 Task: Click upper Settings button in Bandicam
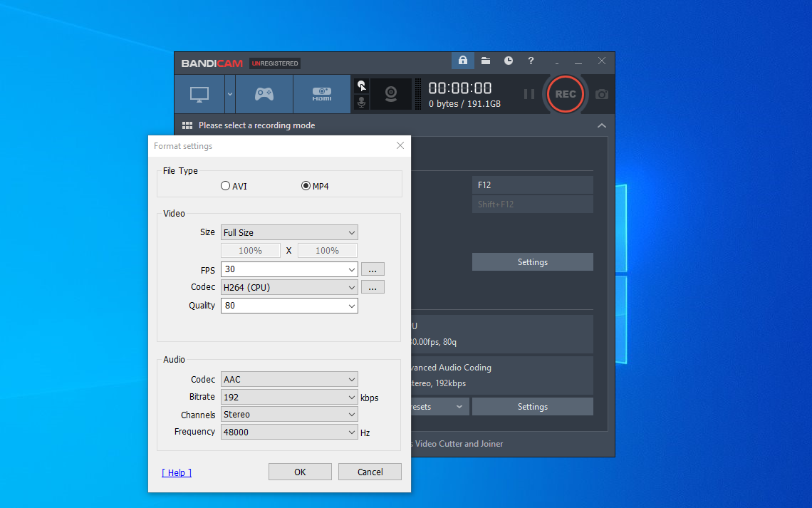[532, 262]
